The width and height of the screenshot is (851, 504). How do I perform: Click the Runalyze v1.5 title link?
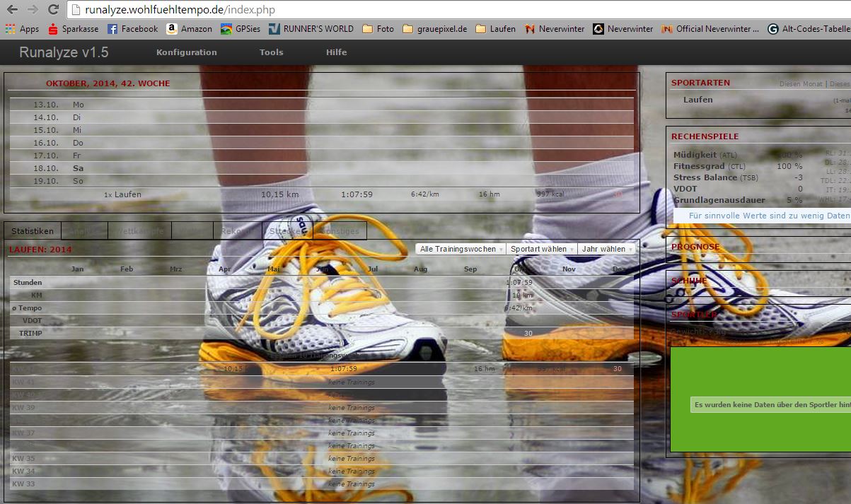[x=64, y=52]
